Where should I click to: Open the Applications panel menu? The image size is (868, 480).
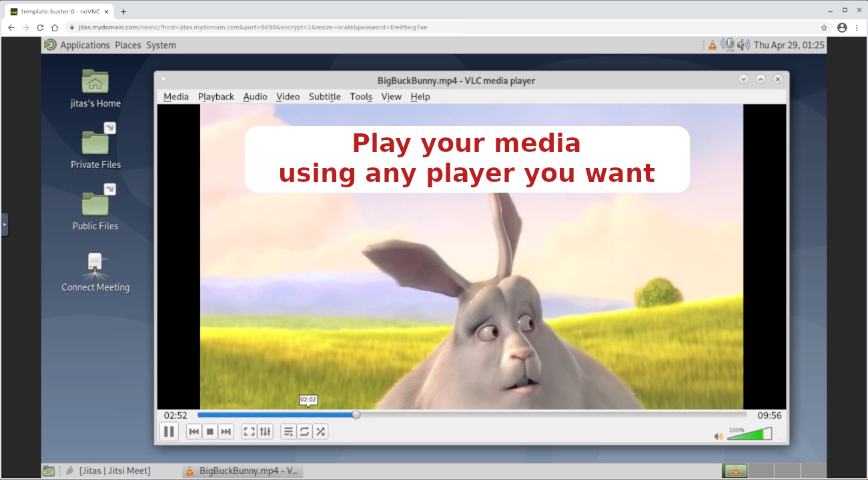[85, 45]
